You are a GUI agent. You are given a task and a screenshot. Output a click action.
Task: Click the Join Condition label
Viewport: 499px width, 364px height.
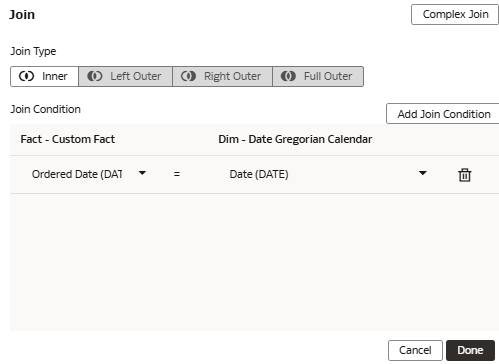pyautogui.click(x=45, y=109)
